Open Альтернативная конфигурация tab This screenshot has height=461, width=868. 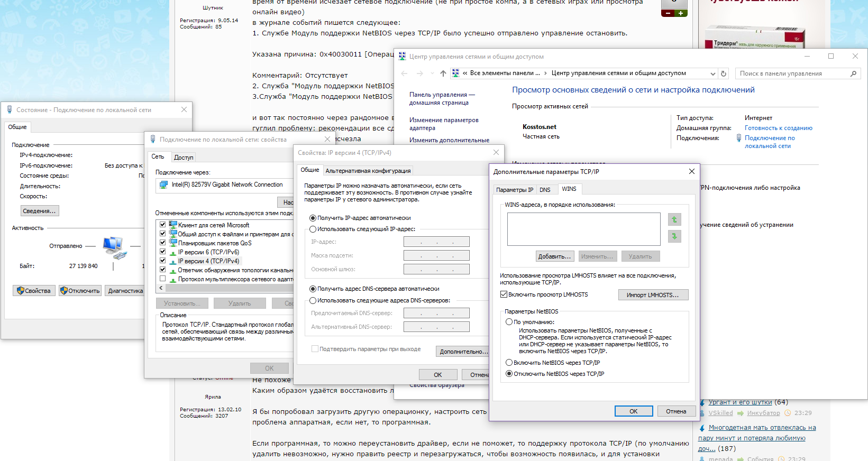368,171
